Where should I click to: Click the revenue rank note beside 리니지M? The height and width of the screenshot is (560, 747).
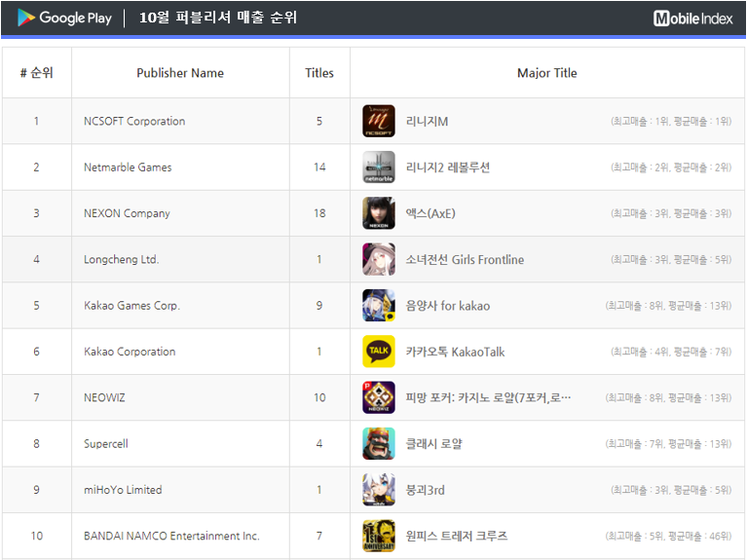pyautogui.click(x=671, y=122)
